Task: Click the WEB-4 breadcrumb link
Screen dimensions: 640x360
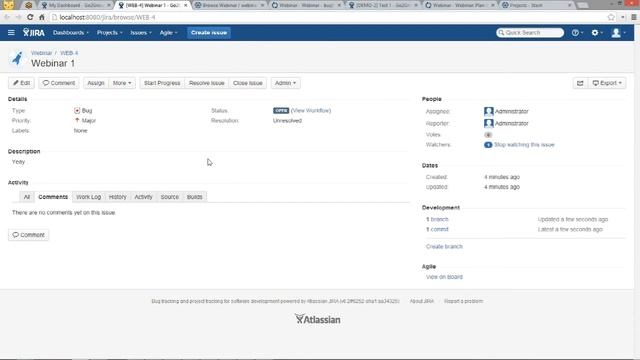Action: coord(69,53)
